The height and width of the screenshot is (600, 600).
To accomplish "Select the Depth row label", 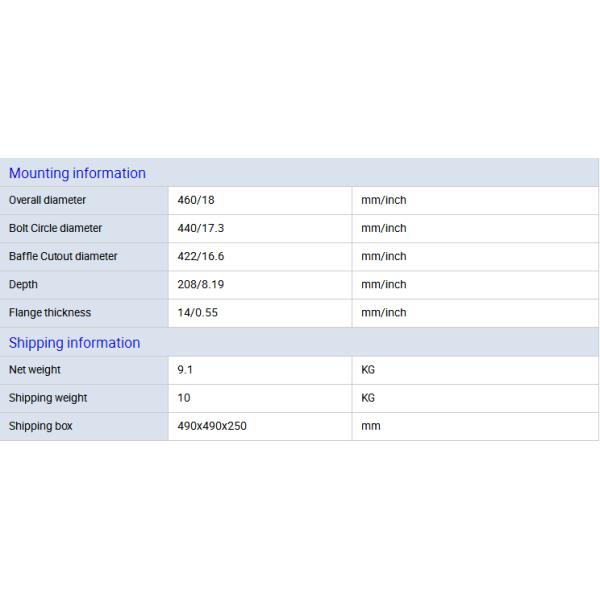I will pyautogui.click(x=23, y=284).
